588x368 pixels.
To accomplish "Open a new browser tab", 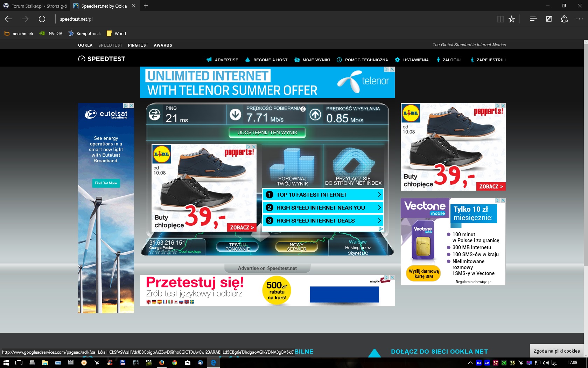I will [x=146, y=6].
